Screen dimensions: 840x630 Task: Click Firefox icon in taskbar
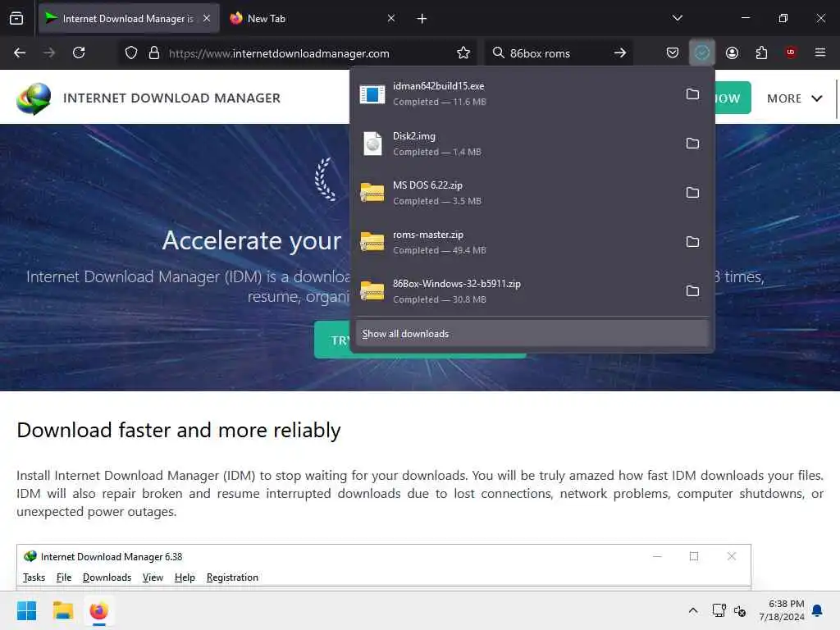pos(98,610)
